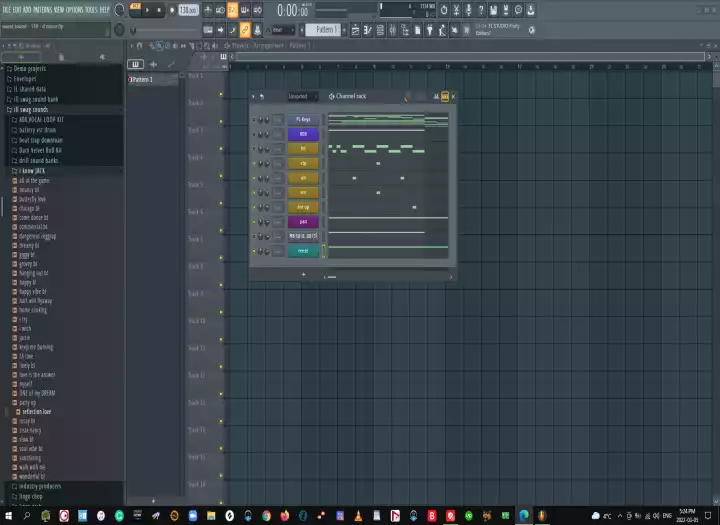Arm the record button in the transport
The height and width of the screenshot is (525, 720).
172,10
